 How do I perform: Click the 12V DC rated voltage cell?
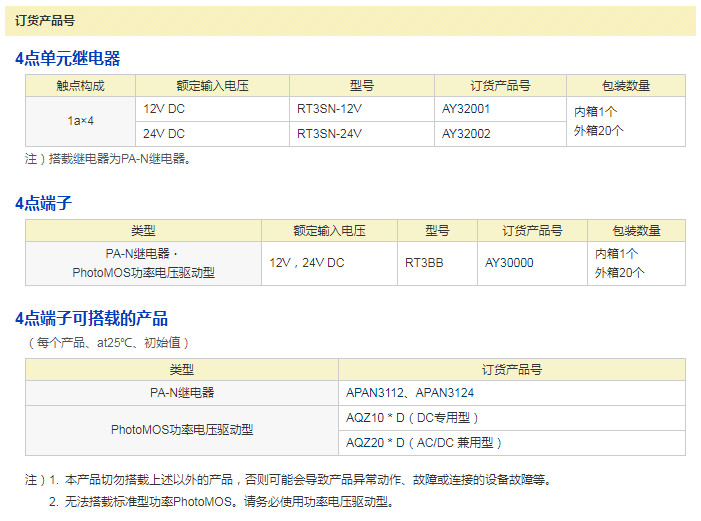point(164,109)
